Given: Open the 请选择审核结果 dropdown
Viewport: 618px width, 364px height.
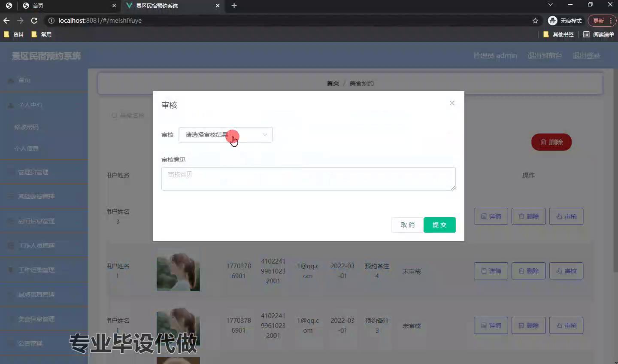Looking at the screenshot, I should [225, 135].
